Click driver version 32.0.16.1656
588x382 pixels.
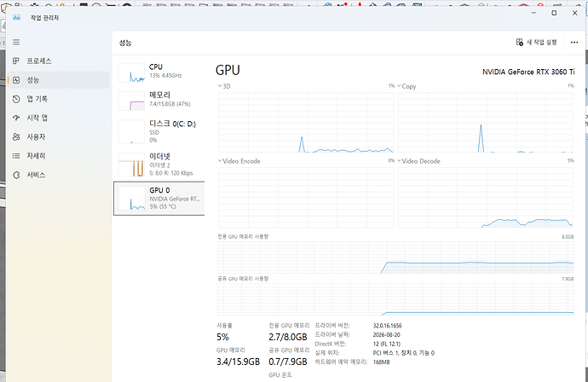coord(388,326)
